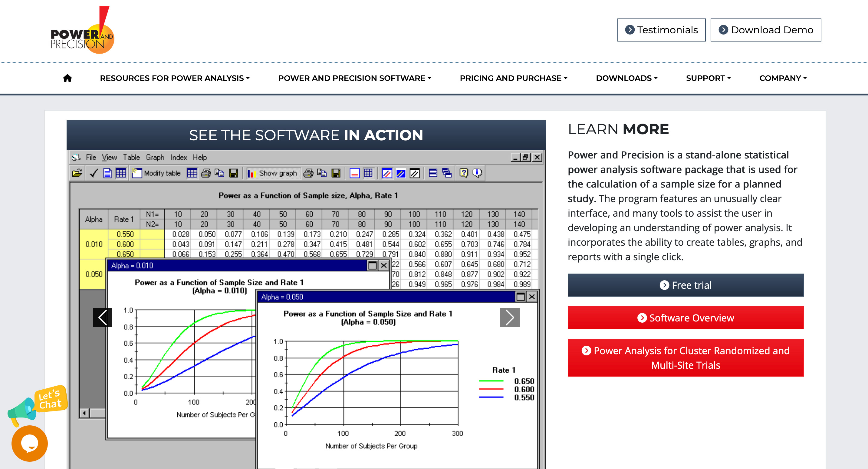868x469 pixels.
Task: Toggle the table grid icon beside document icon
Action: [121, 173]
